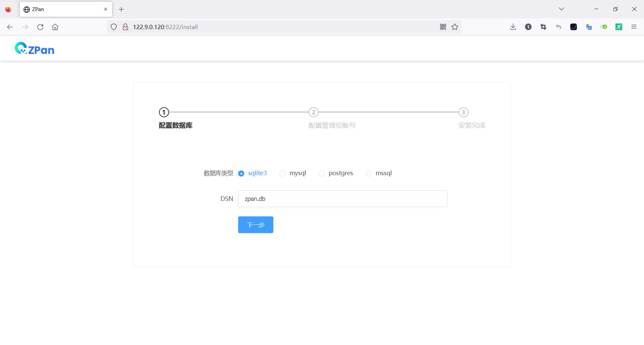This screenshot has width=644, height=345.
Task: Select the postgres database type
Action: pos(321,173)
